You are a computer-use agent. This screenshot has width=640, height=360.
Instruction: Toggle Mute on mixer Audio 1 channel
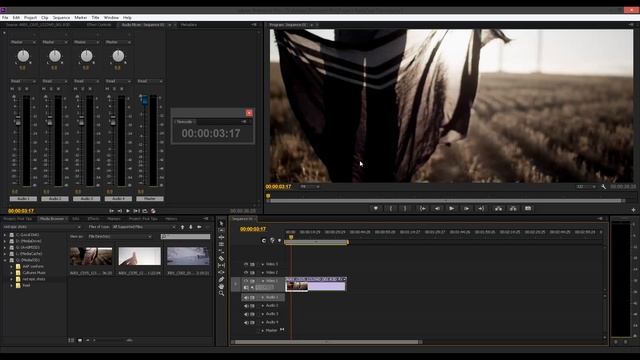[12, 89]
